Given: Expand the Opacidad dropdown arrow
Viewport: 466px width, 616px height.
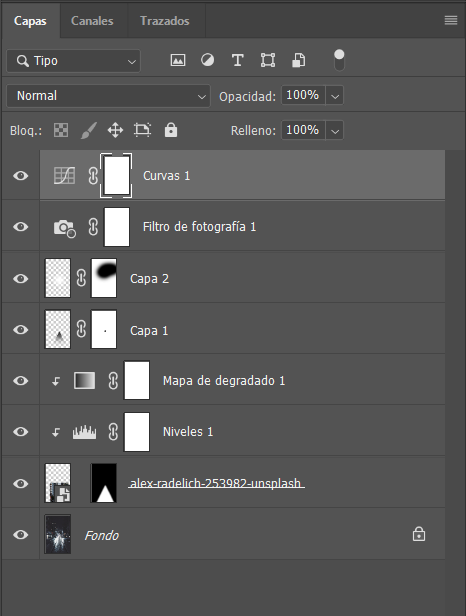Looking at the screenshot, I should click(335, 96).
